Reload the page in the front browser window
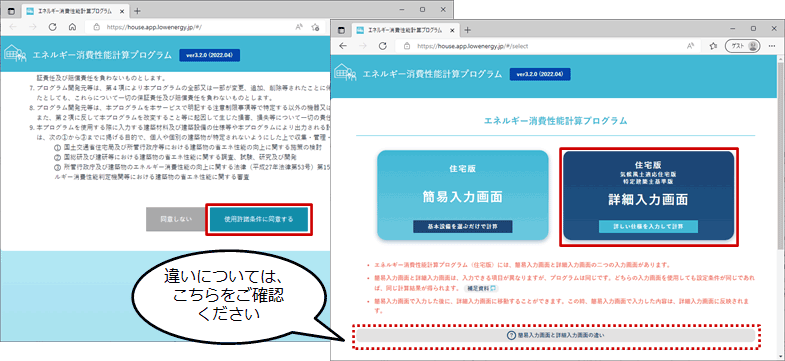The height and width of the screenshot is (361, 785). click(x=383, y=46)
